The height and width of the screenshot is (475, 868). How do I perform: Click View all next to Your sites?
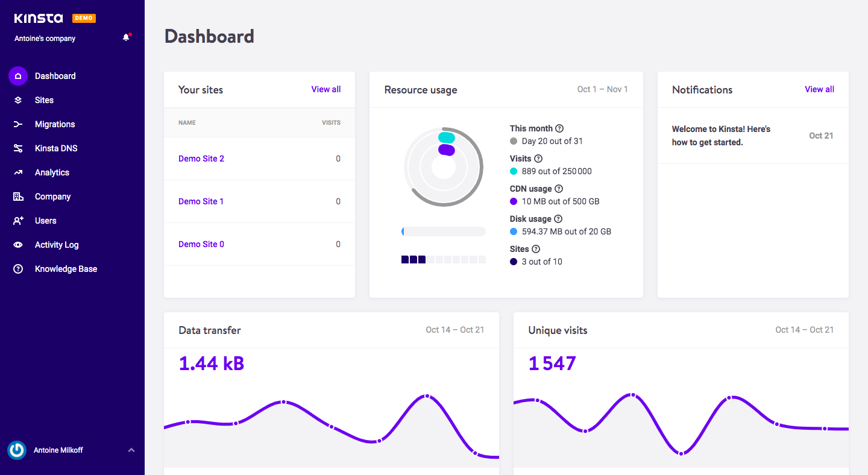(325, 89)
